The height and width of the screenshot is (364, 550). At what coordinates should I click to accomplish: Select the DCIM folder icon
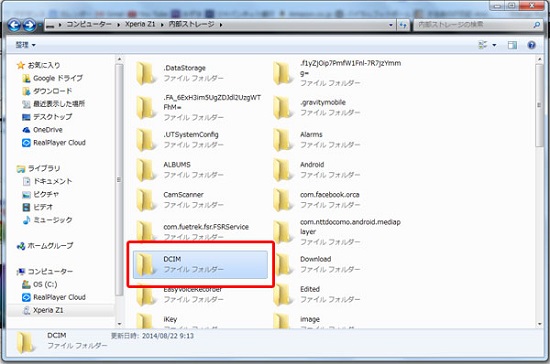[x=145, y=264]
